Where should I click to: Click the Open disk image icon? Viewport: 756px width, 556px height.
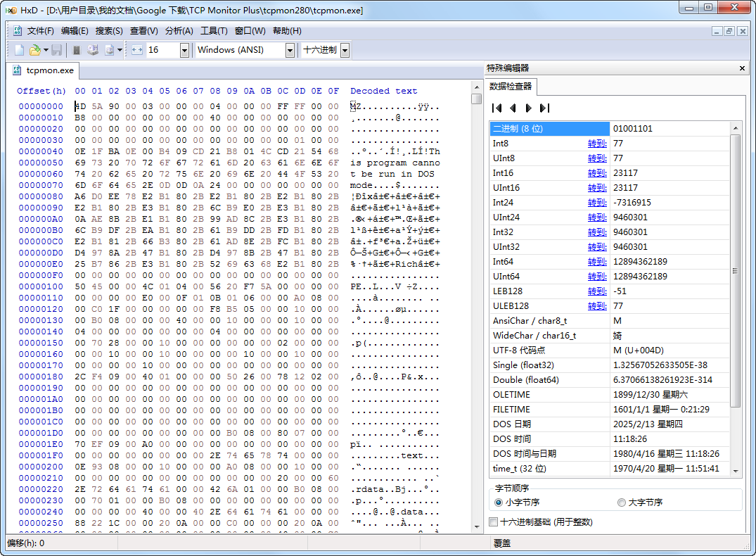[109, 50]
